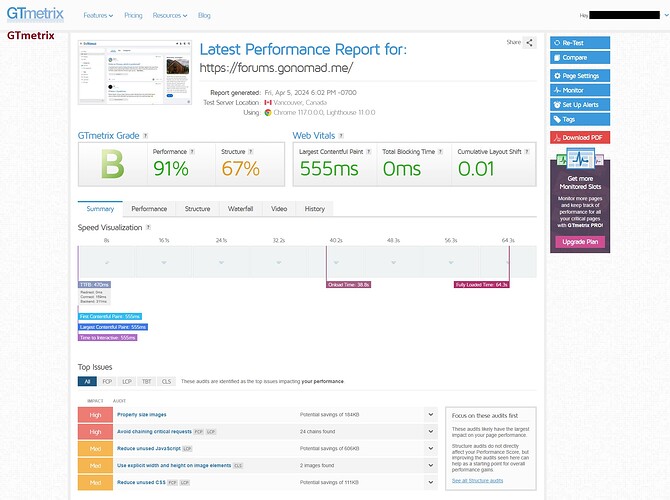This screenshot has height=500, width=670.
Task: Click the Fully Loaded Time marker
Action: 482,285
